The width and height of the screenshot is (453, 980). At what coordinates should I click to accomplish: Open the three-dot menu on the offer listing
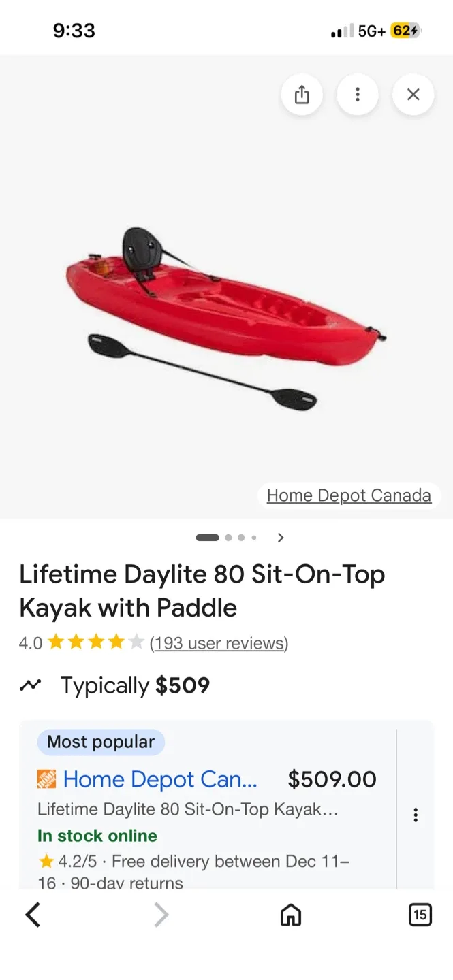point(416,814)
